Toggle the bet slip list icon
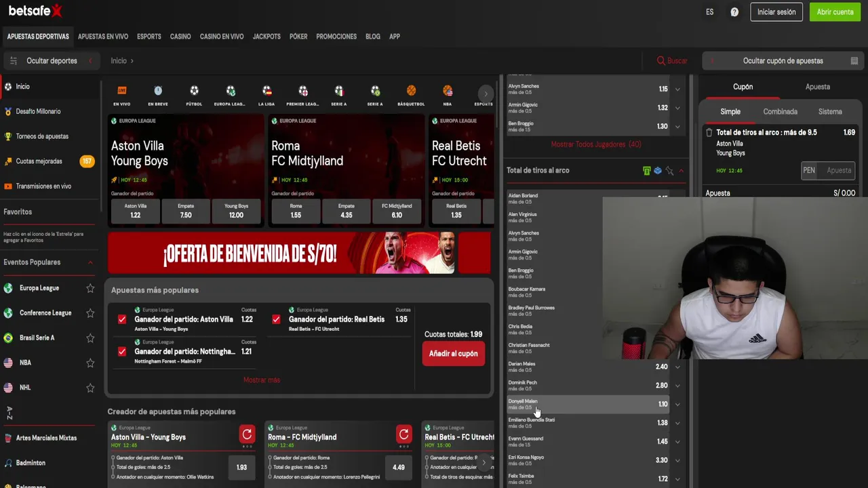Viewport: 868px width, 488px height. 854,61
